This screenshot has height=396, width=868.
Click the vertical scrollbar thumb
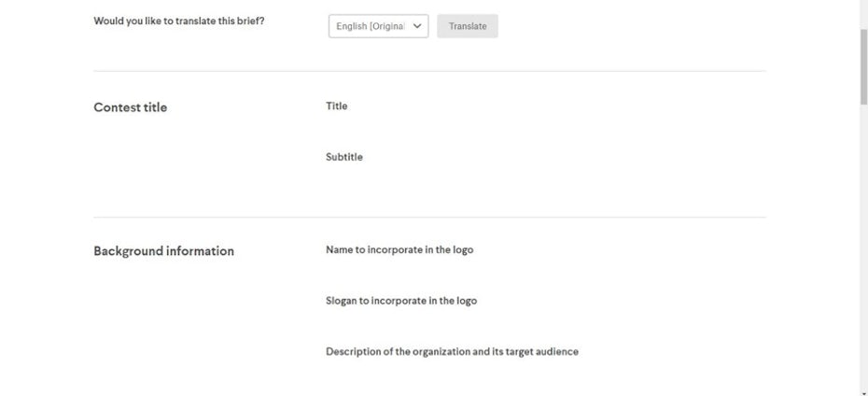(863, 65)
